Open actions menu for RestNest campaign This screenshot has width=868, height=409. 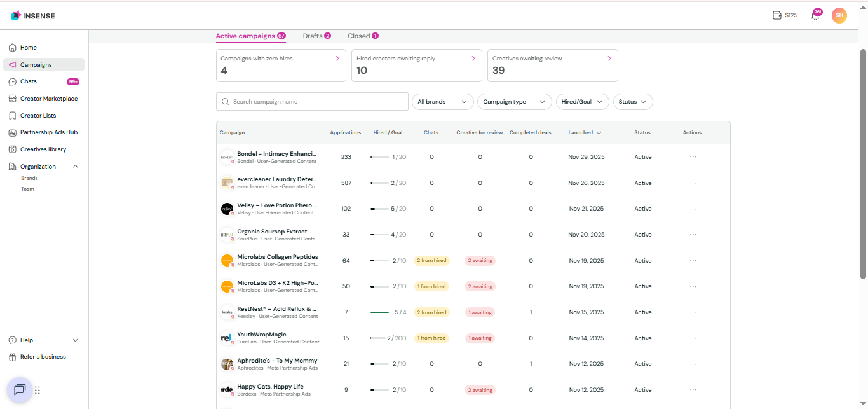[x=693, y=312]
